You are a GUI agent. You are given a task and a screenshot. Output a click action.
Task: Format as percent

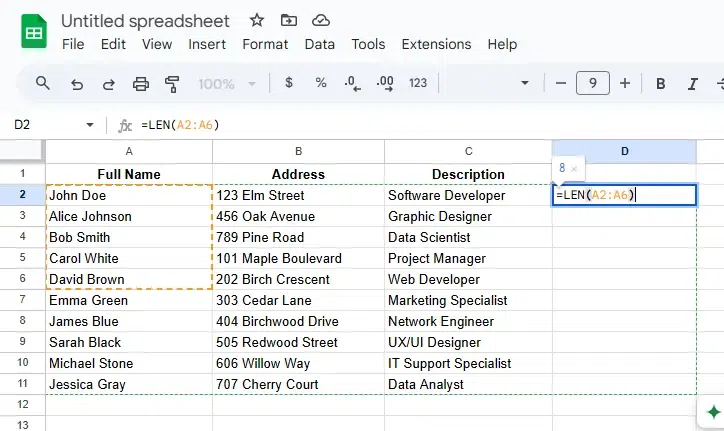coord(321,83)
